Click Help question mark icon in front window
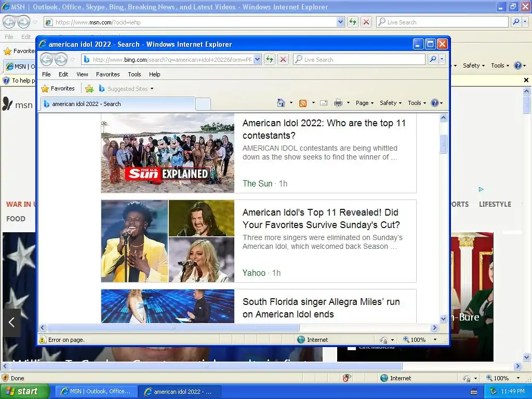The height and width of the screenshot is (399, 532). 435,103
